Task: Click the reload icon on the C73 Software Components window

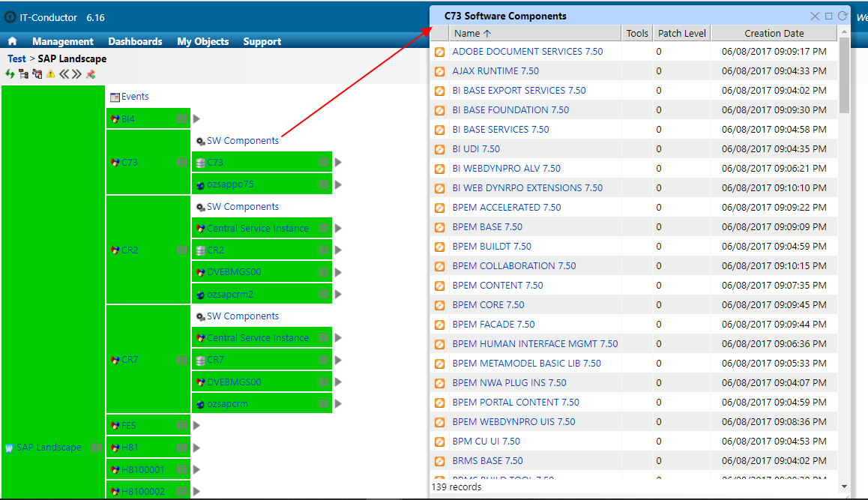Action: coord(843,15)
